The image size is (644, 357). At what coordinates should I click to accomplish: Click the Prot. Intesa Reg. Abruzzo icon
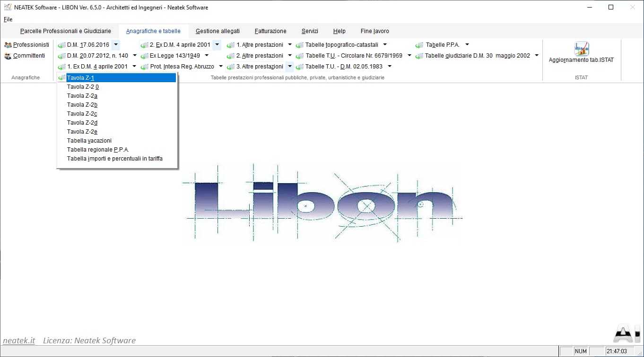click(144, 67)
